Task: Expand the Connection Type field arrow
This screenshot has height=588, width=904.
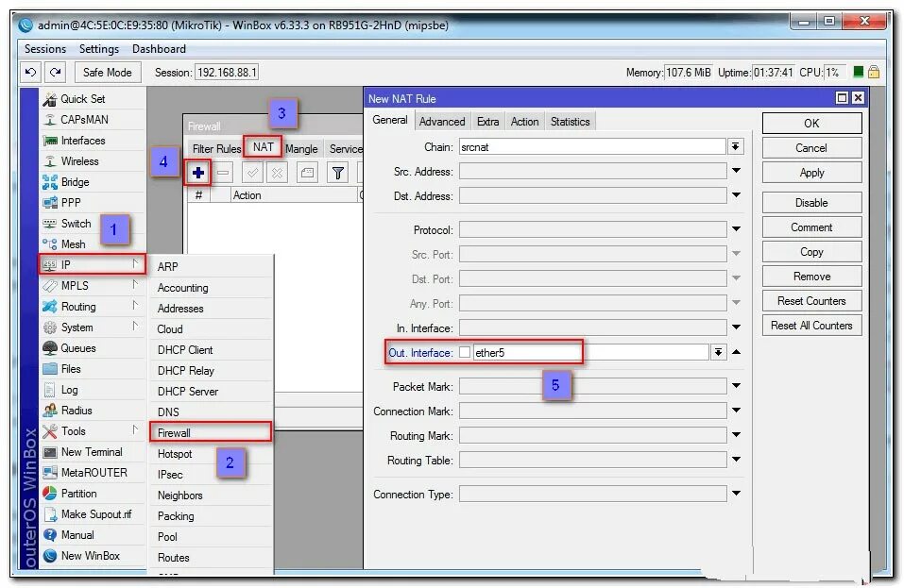Action: [x=736, y=494]
